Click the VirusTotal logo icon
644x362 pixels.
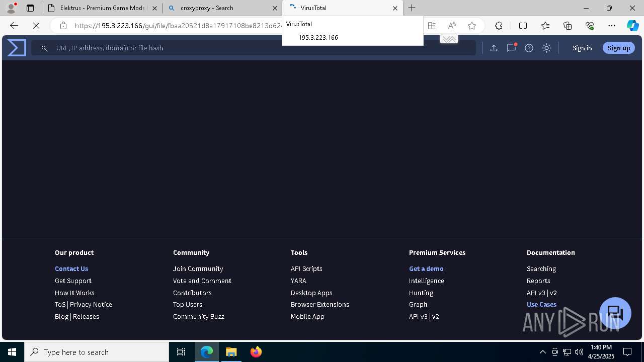(x=17, y=48)
